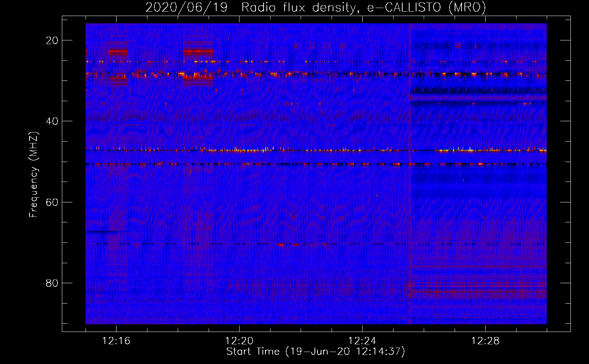Click the plot title "2020/06/19 Radio flux density, e-CALLISTO (MRO)"
This screenshot has height=364, width=589.
coord(316,7)
